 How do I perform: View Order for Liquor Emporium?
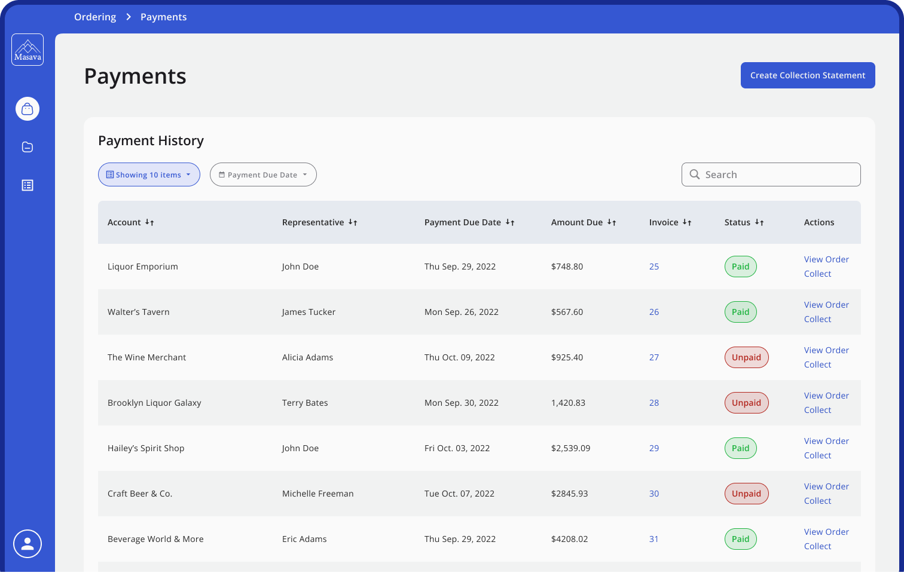coord(826,259)
